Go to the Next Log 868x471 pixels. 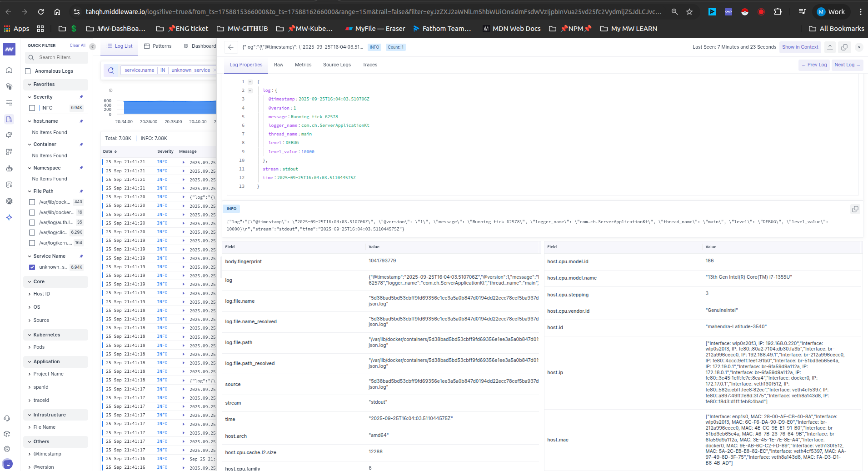tap(847, 65)
